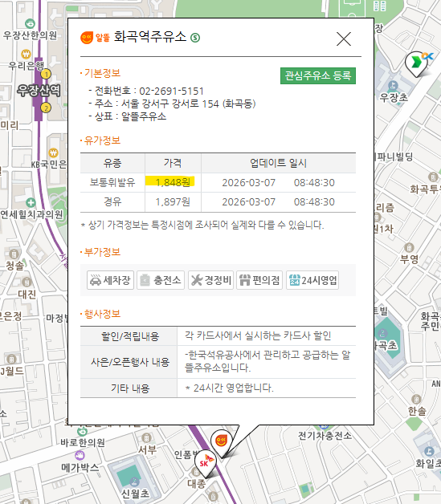Select the 충전소 facility icon
Screen dimensions: 441x504
coord(161,280)
